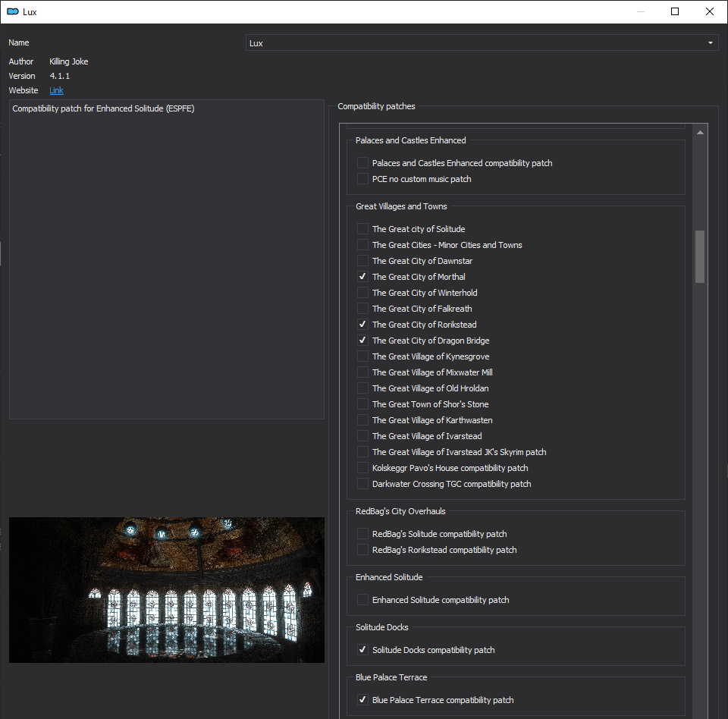
Task: Click the Lux app icon in title bar
Action: (x=13, y=11)
